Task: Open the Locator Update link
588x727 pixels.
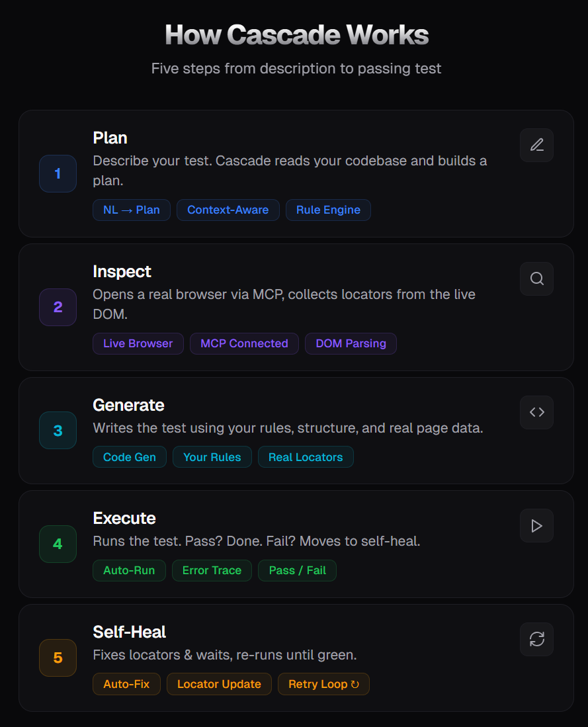Action: click(219, 684)
